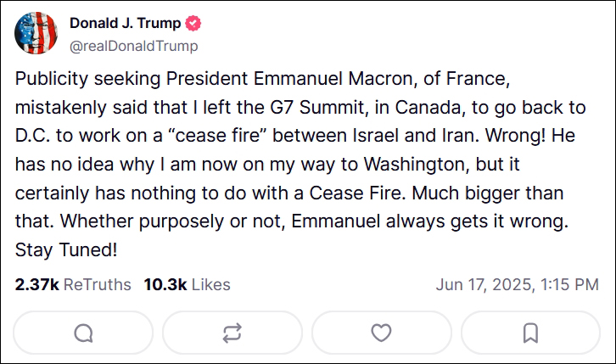Like the post with heart icon
The image size is (616, 364).
click(x=382, y=333)
